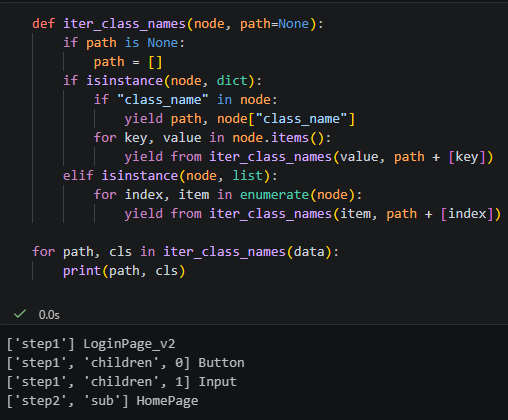Click output line ending in HomePage
The height and width of the screenshot is (420, 508).
(x=102, y=401)
